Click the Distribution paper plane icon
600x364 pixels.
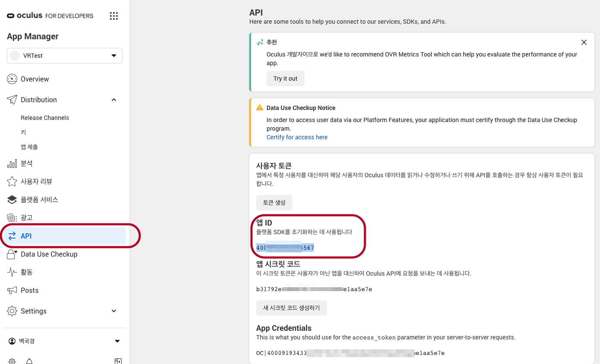pos(12,100)
